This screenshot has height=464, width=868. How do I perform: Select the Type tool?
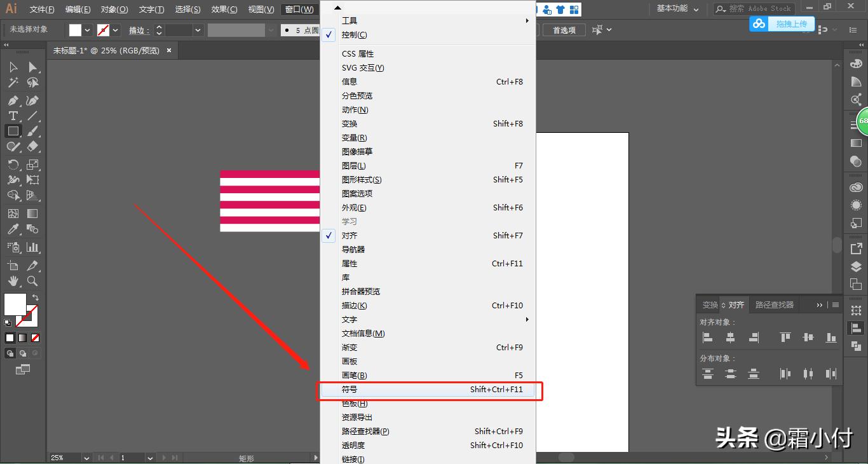(x=14, y=115)
